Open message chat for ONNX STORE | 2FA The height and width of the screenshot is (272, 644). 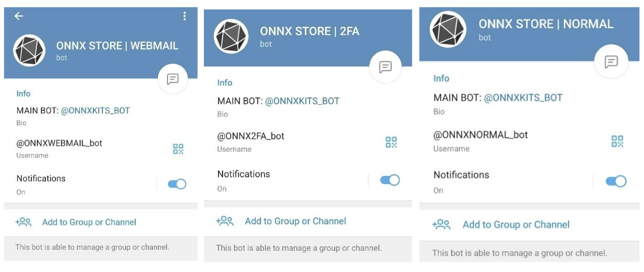click(x=385, y=67)
